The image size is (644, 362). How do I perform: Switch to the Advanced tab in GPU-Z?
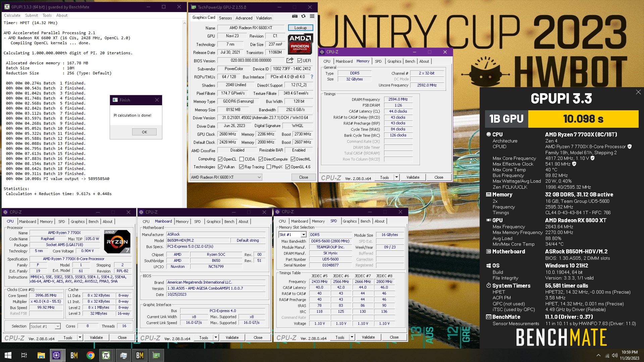pyautogui.click(x=244, y=18)
